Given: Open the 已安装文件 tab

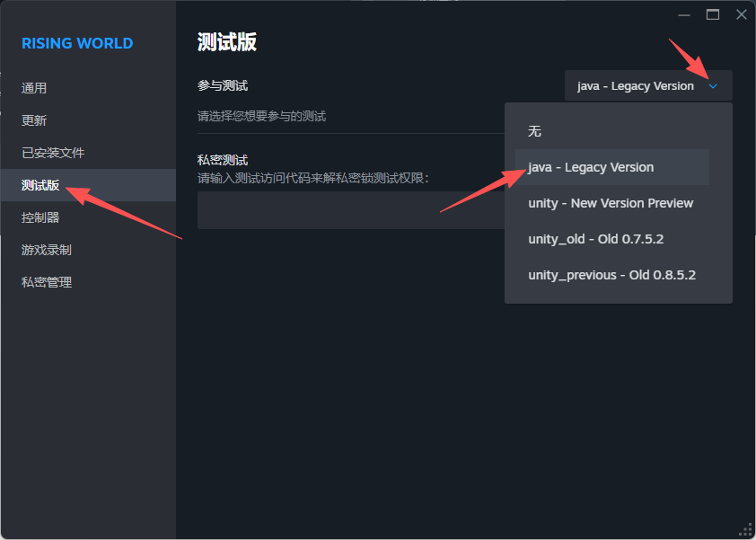Looking at the screenshot, I should pyautogui.click(x=88, y=153).
